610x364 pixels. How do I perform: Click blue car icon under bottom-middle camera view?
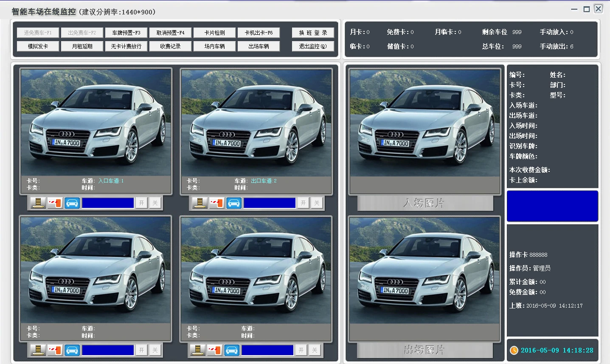tap(232, 350)
